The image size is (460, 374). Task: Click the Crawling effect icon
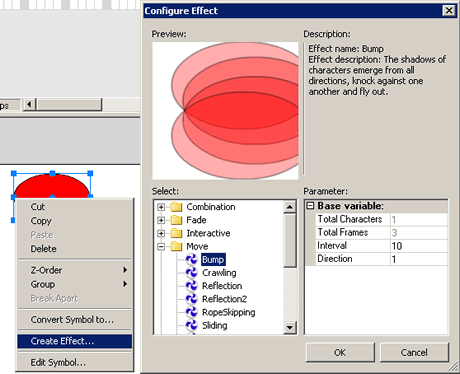192,273
